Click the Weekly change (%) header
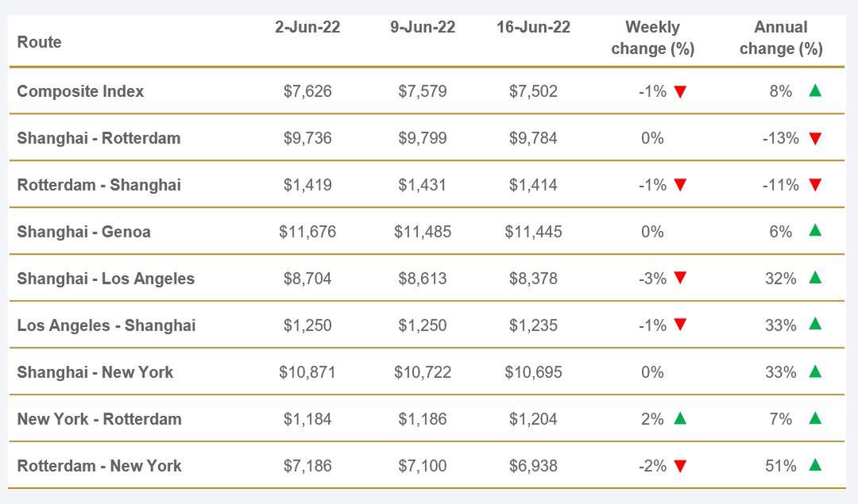 [652, 38]
